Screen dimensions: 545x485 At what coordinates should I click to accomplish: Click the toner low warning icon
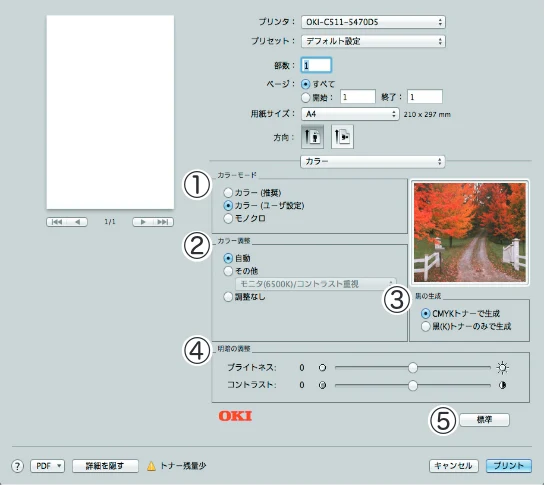coord(151,466)
